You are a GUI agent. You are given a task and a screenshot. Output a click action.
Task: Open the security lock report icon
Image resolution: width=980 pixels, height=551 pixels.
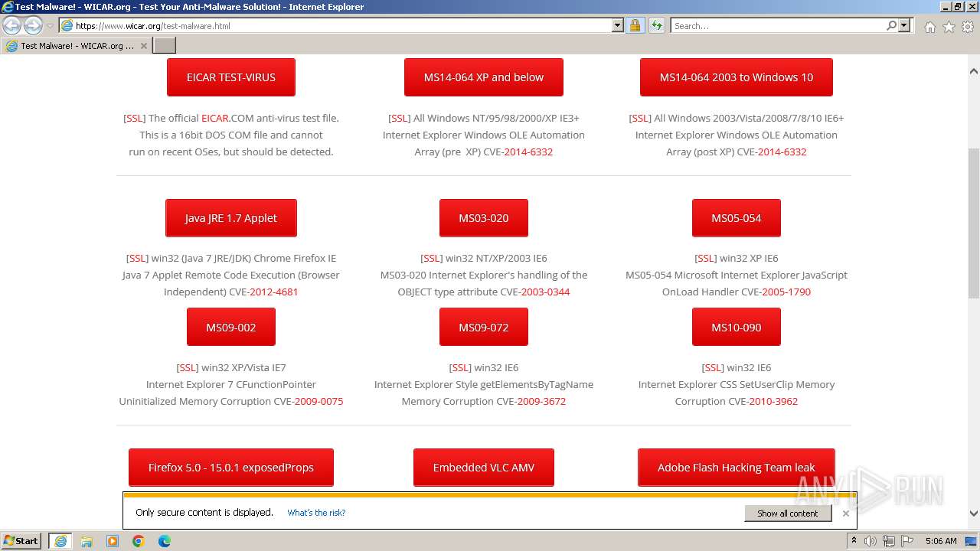point(635,26)
